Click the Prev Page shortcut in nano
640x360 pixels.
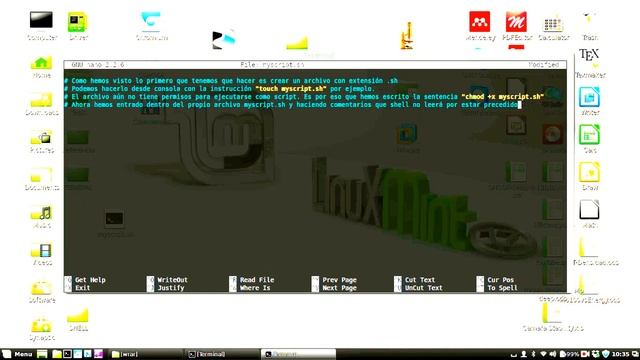tap(334, 280)
